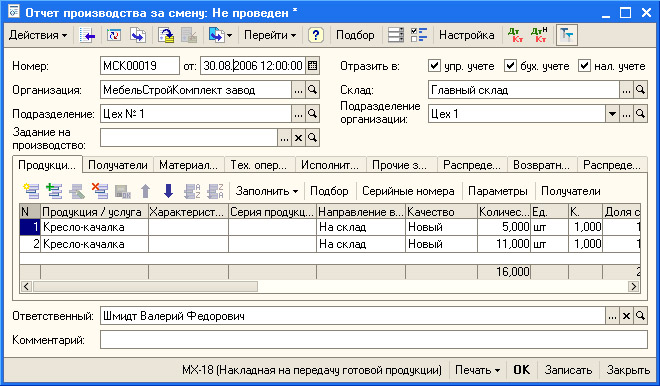
Task: Click scroll left arrow of table
Action: 26,287
